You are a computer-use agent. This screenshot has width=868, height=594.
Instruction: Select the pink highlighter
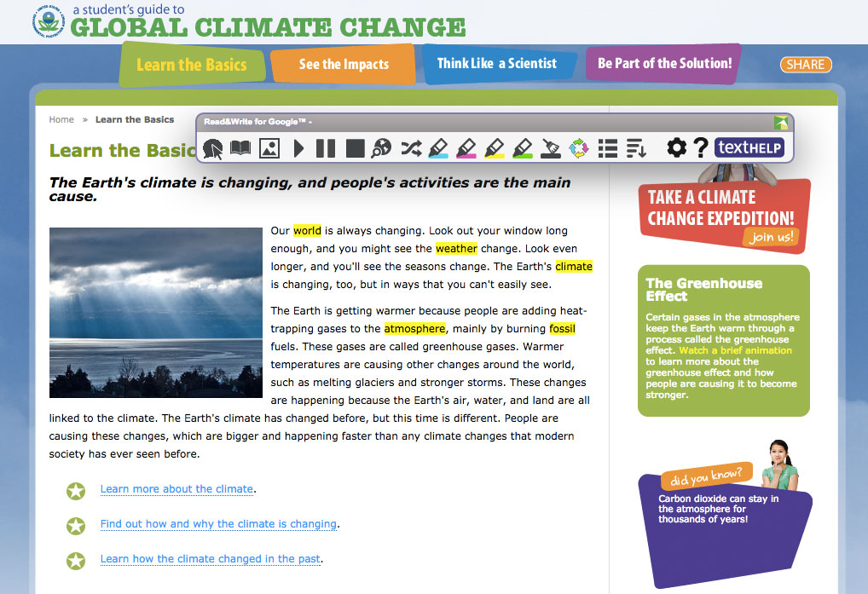466,148
